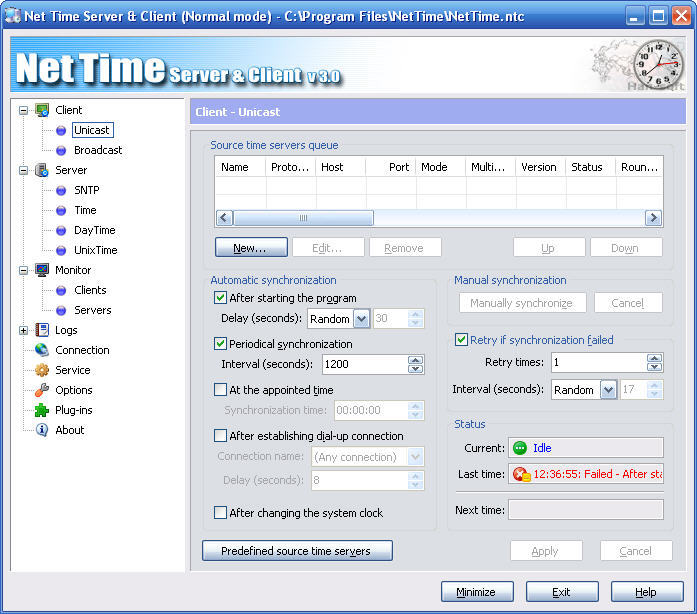
Task: Open the SNTP server page
Action: 87,190
